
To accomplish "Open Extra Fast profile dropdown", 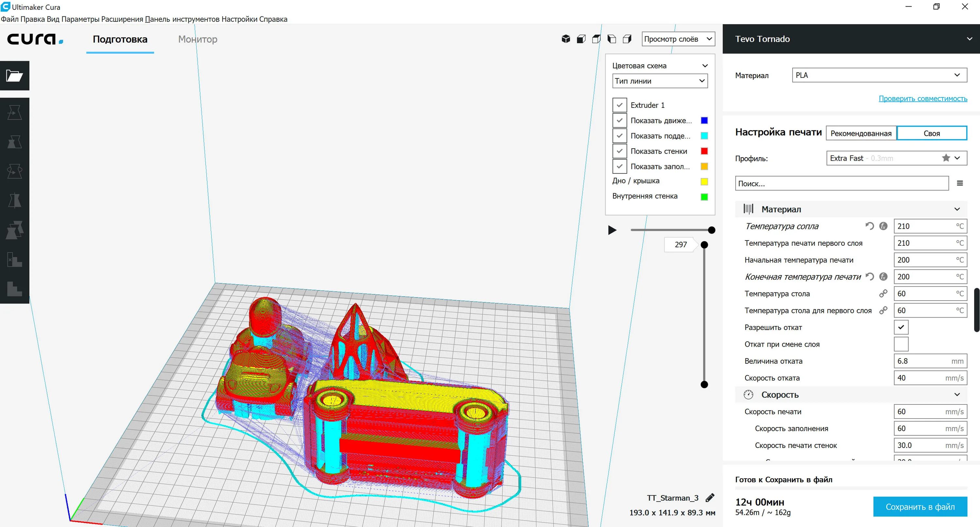I will coord(896,158).
